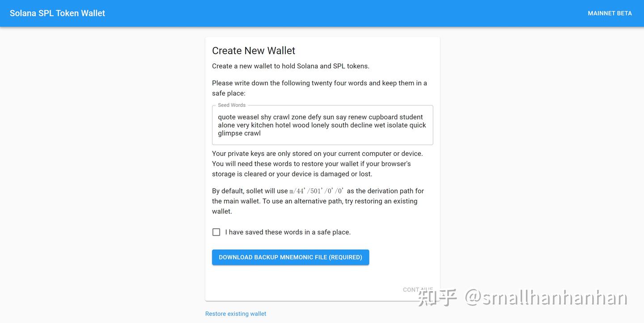This screenshot has width=644, height=323.
Task: Click the Create New Wallet heading
Action: click(x=254, y=50)
